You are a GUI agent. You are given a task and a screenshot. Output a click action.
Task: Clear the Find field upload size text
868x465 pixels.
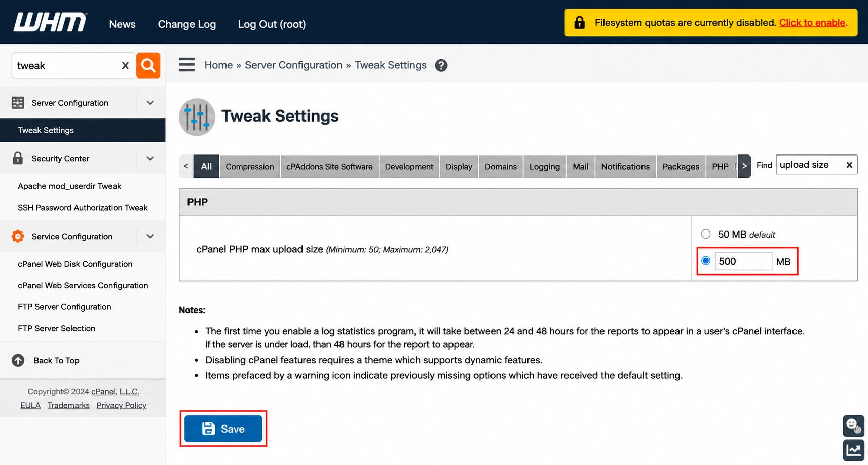(849, 165)
